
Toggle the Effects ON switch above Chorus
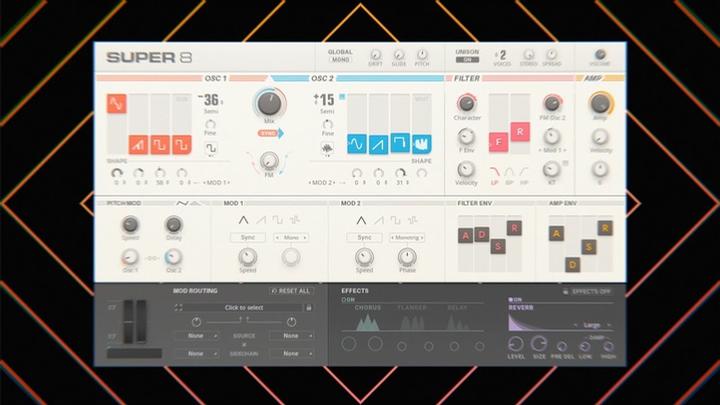(348, 299)
